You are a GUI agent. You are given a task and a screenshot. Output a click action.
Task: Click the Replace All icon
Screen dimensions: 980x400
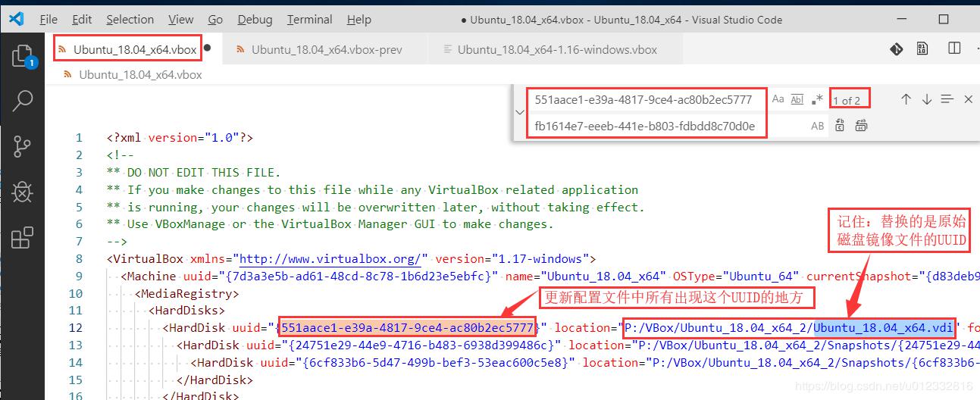coord(861,126)
